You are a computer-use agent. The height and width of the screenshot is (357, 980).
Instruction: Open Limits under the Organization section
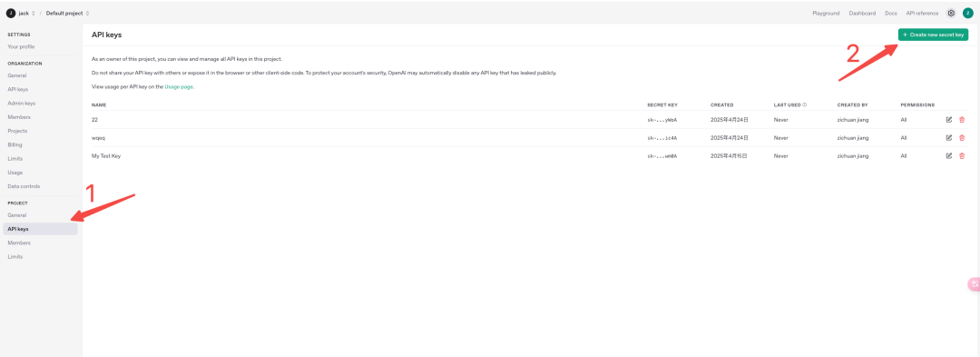(x=15, y=158)
